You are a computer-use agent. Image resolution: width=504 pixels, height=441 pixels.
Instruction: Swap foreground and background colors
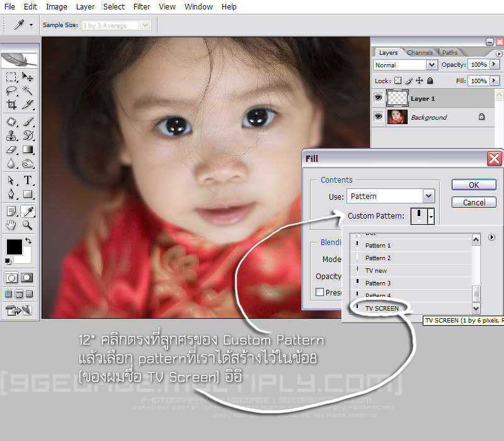(28, 241)
